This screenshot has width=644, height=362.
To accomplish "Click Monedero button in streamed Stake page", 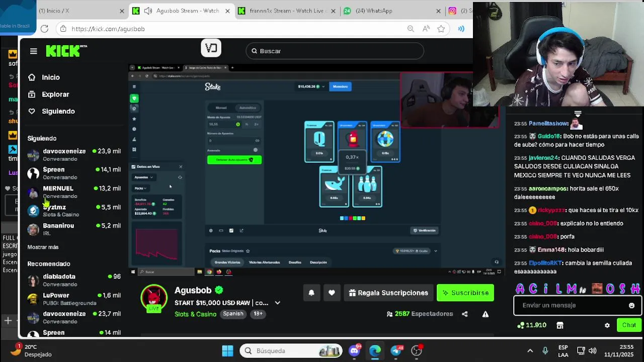I will pos(340,86).
